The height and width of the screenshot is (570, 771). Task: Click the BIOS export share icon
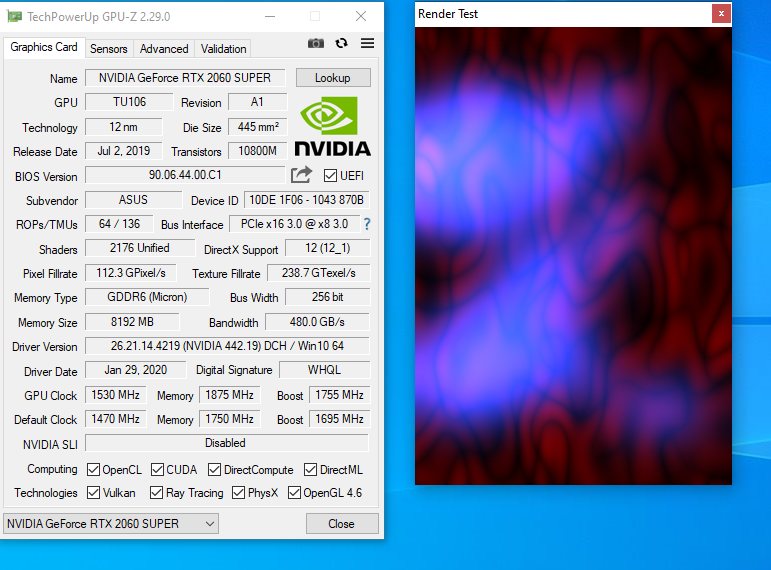(301, 175)
